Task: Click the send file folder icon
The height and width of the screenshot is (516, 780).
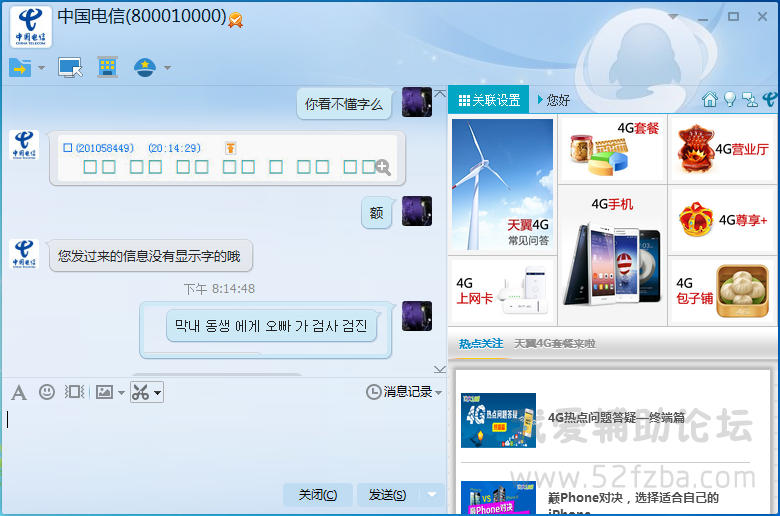Action: [20, 68]
